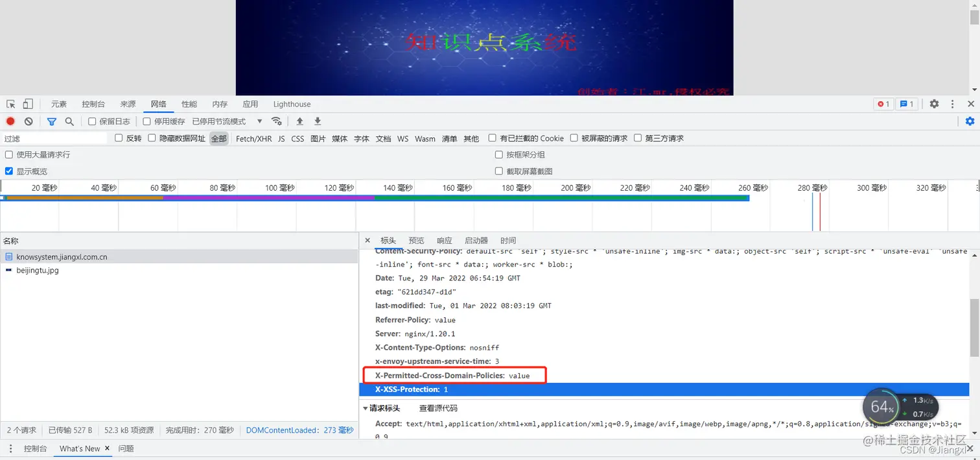The width and height of the screenshot is (980, 460).
Task: Switch to the 元素 panel tab
Action: pyautogui.click(x=59, y=103)
